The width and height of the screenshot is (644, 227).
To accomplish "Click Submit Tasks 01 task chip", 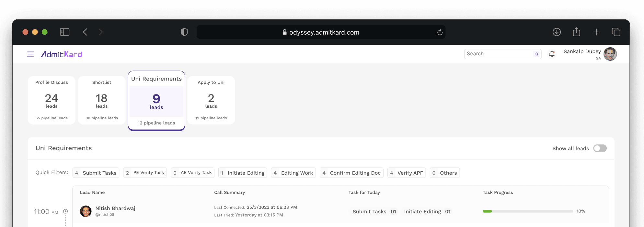I will point(374,211).
